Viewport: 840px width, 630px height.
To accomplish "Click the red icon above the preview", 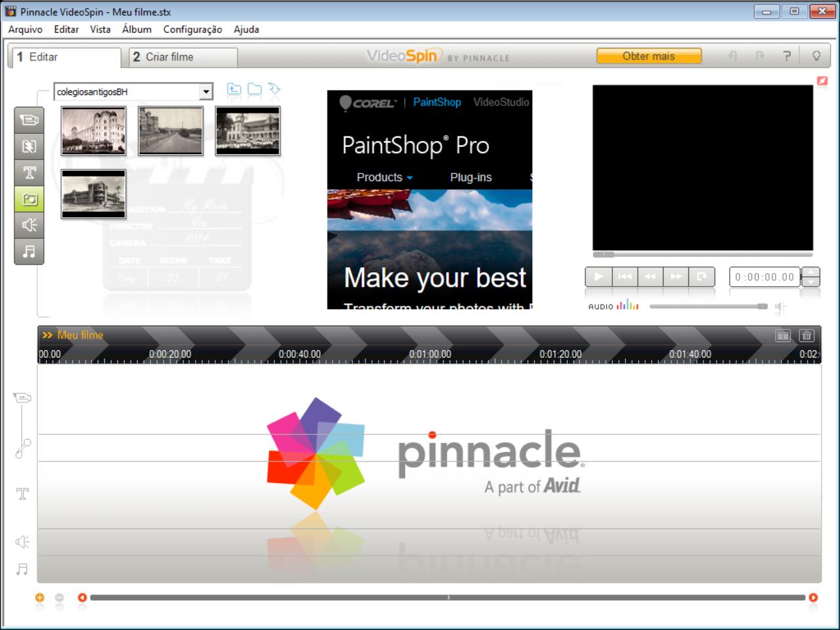I will (822, 81).
